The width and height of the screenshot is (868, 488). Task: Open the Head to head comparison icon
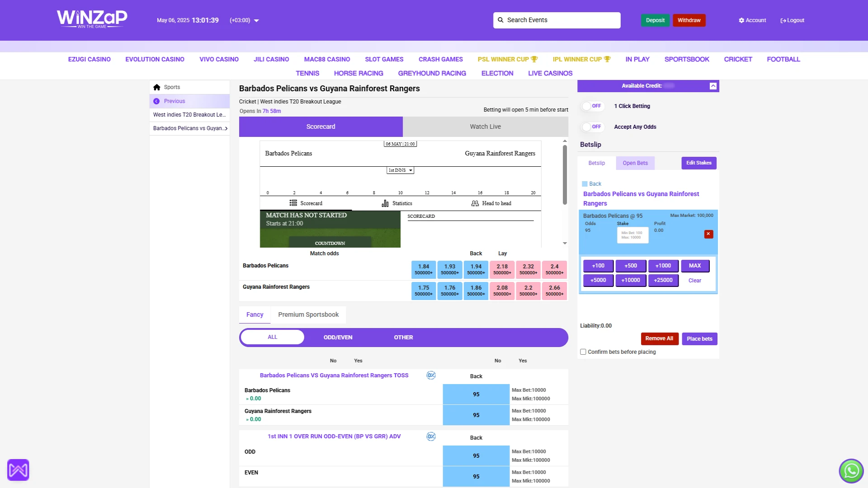coord(475,203)
